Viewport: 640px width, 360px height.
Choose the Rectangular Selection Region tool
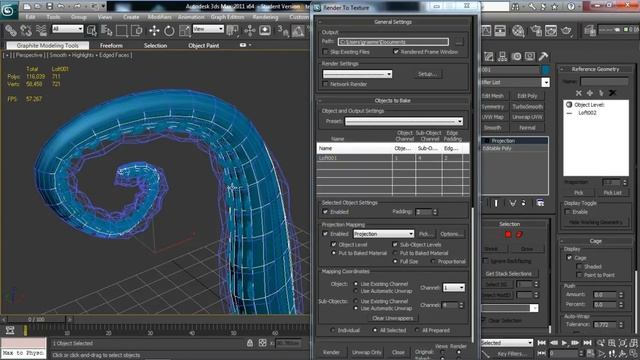tap(122, 31)
